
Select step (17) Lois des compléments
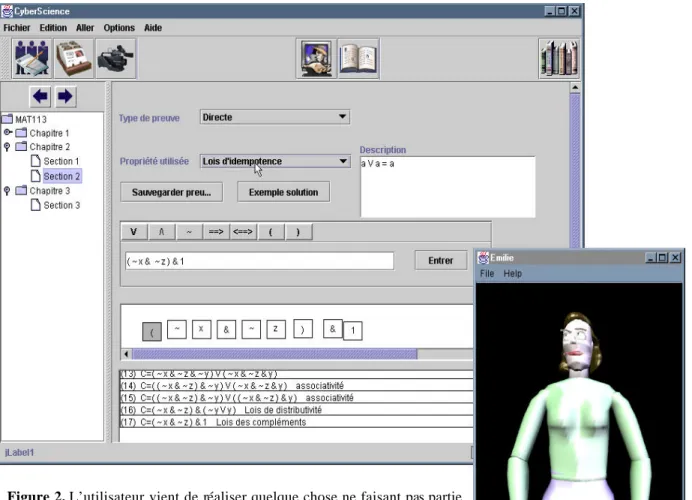click(296, 422)
